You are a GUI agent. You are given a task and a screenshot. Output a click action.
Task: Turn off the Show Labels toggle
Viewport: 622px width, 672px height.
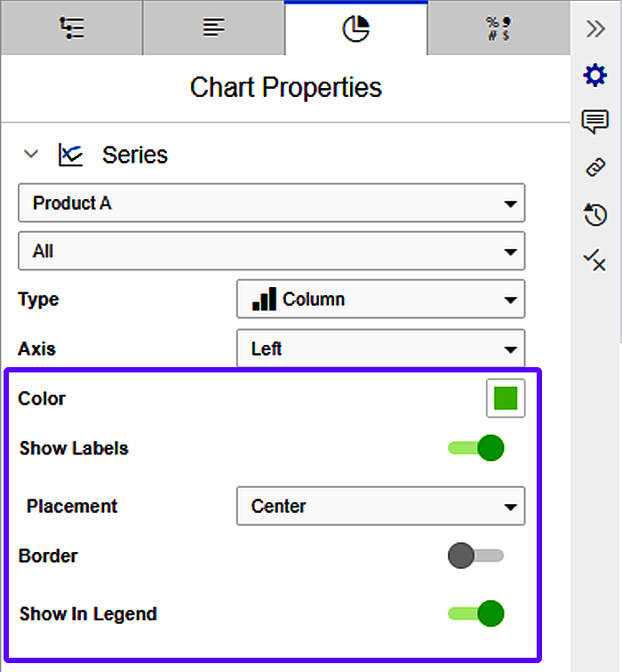coord(476,448)
